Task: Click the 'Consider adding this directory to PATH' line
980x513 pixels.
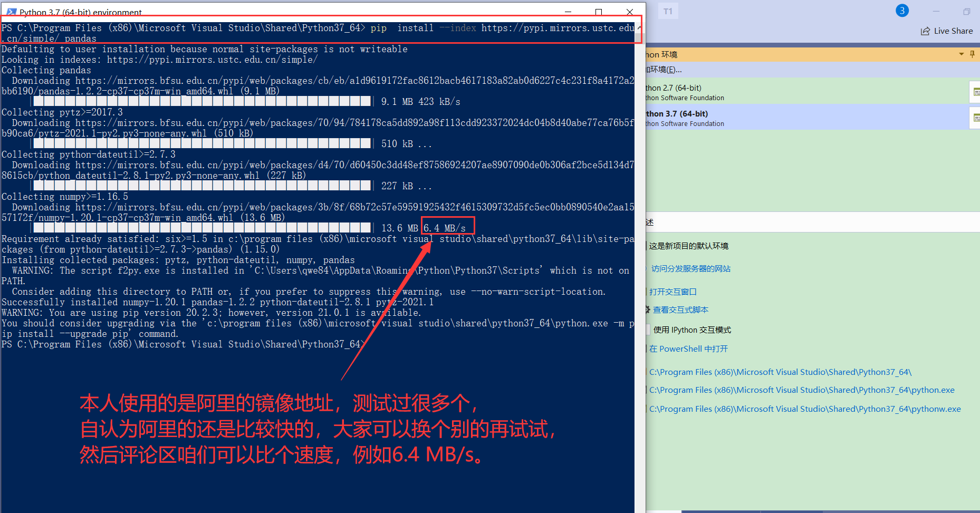Action: pos(309,292)
